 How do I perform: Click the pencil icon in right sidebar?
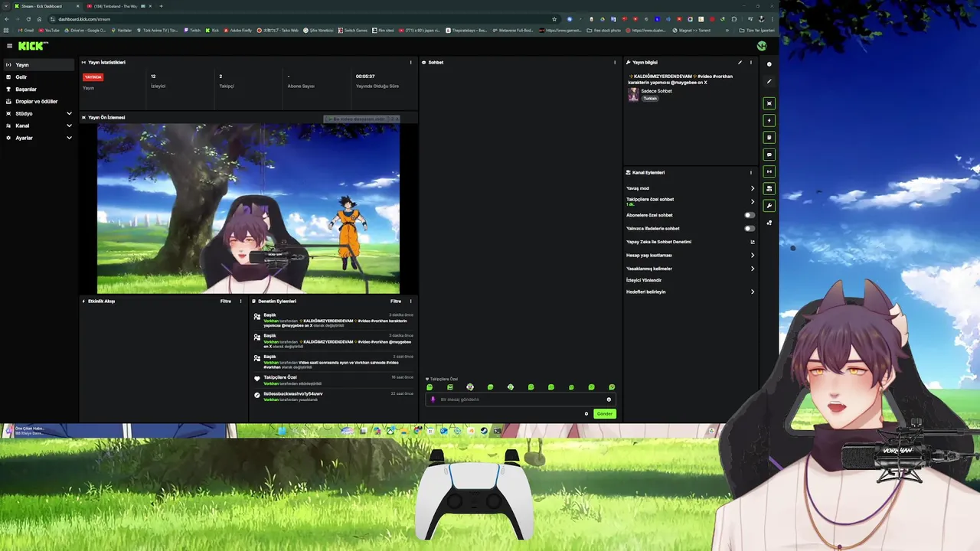click(x=769, y=81)
